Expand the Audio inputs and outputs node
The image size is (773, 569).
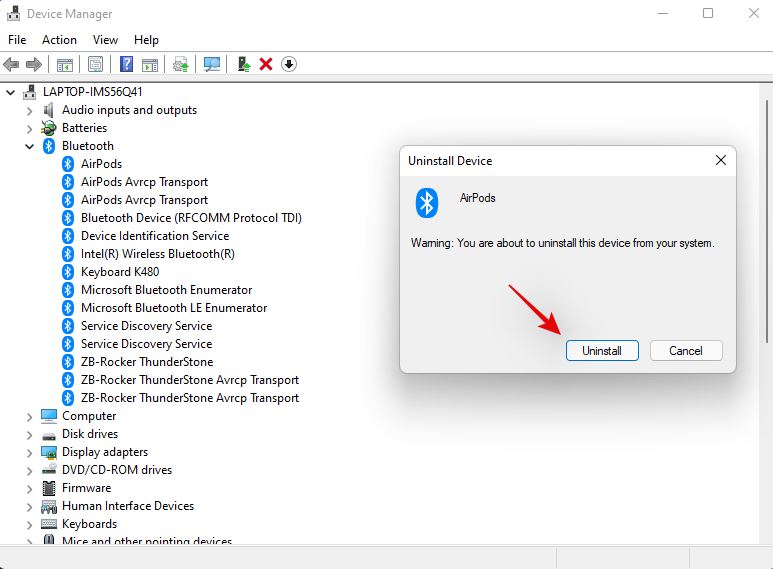point(29,110)
